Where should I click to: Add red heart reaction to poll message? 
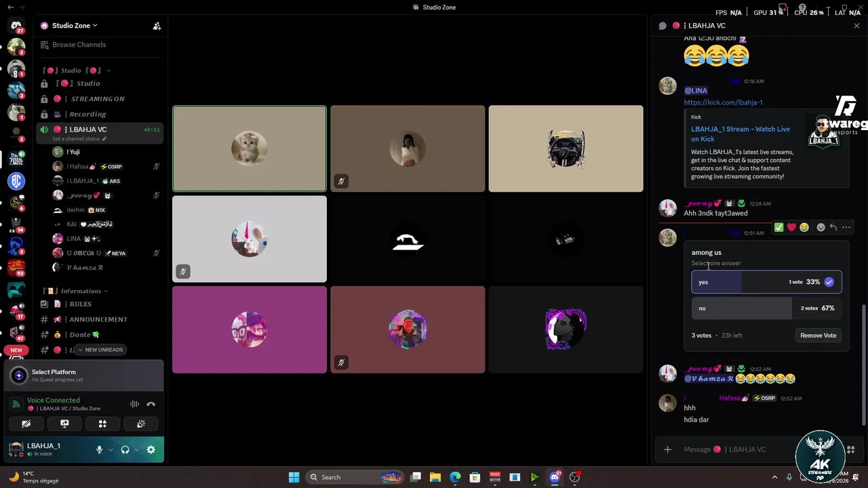pyautogui.click(x=791, y=228)
